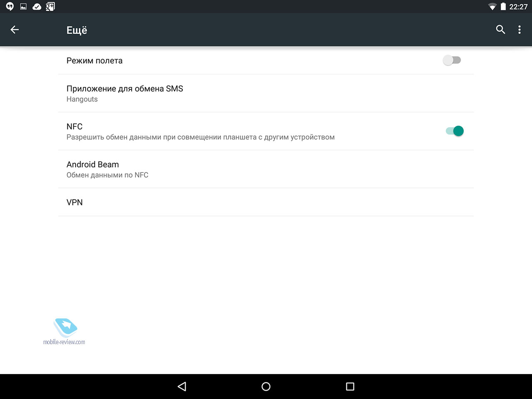Tap the image notification icon in status bar
The image size is (532, 399).
tap(23, 7)
